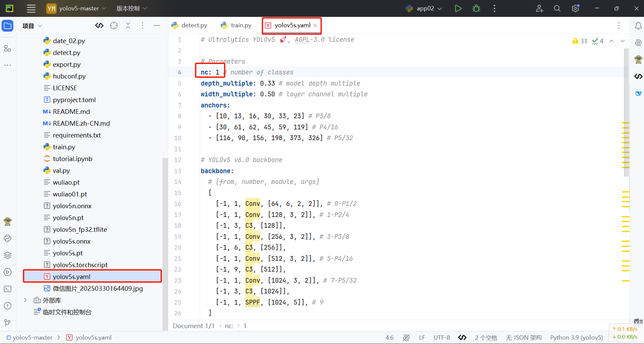Close the yolov5s.yaml tab
Screen dimensions: 644x344
[x=315, y=26]
